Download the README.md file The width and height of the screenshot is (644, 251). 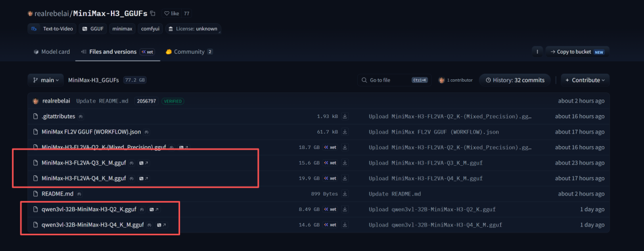click(x=345, y=194)
